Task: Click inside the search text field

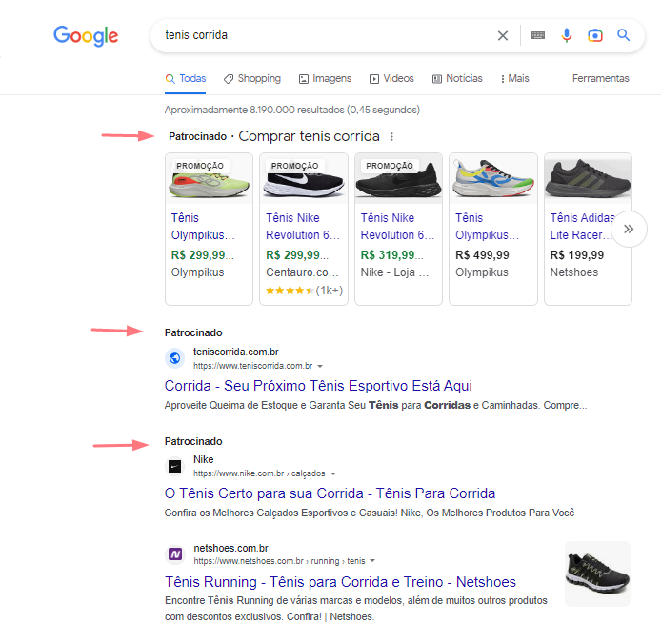Action: pyautogui.click(x=324, y=35)
